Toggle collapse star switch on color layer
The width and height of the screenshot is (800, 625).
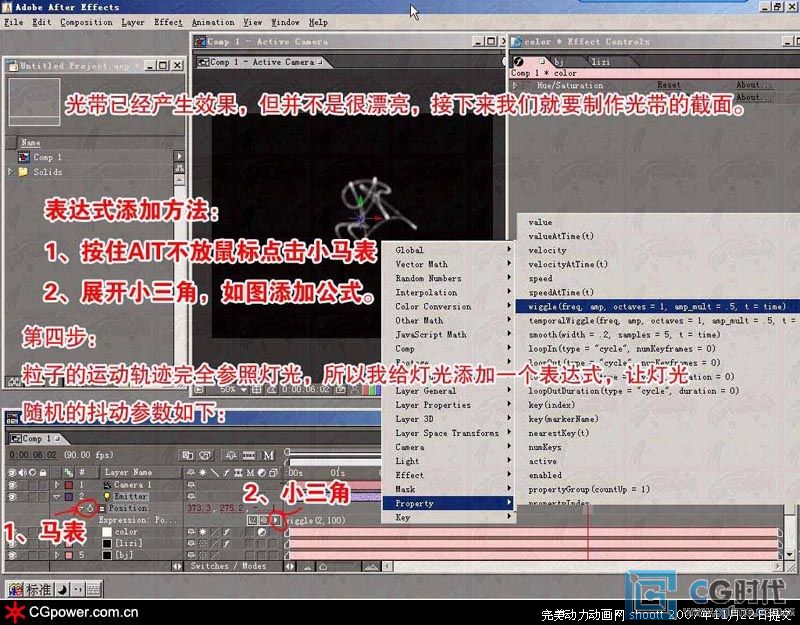[203, 532]
